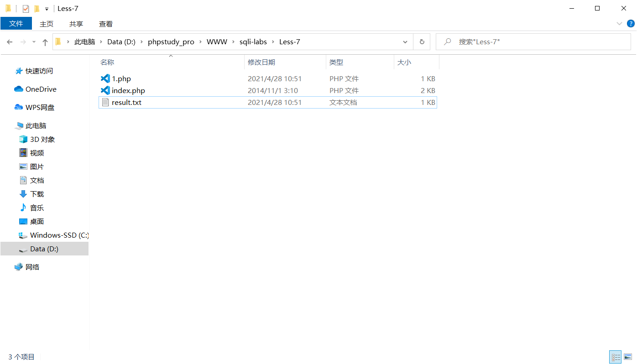Click the new folder icon in title bar
Screen dimensions: 637x364
37,9
